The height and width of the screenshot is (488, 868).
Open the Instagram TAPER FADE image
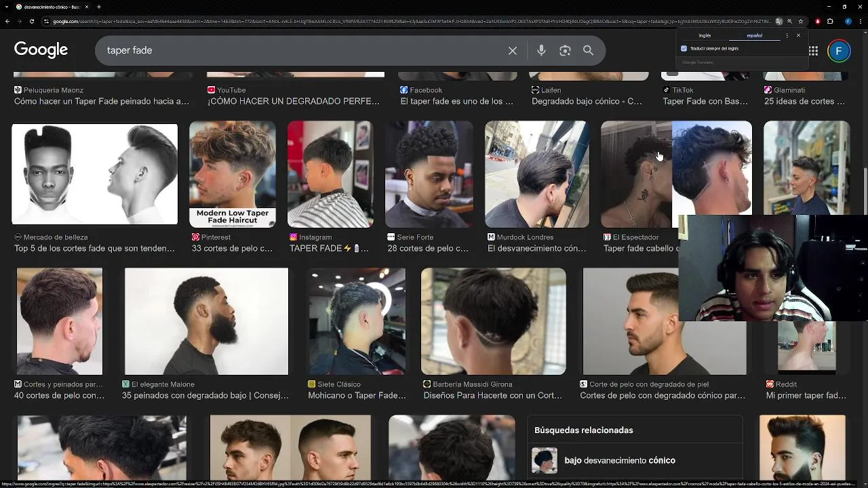pyautogui.click(x=330, y=174)
